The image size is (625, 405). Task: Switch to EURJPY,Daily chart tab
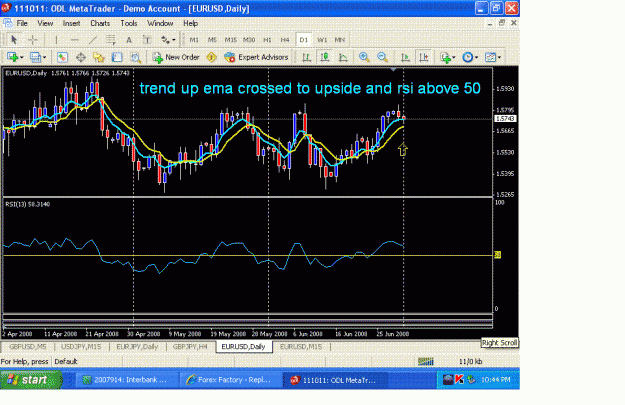(x=137, y=346)
